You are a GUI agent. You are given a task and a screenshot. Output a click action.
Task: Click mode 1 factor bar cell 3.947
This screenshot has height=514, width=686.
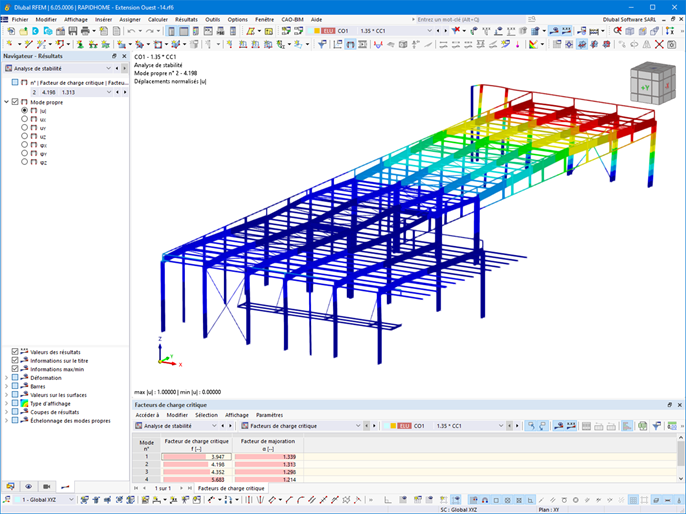pyautogui.click(x=196, y=457)
